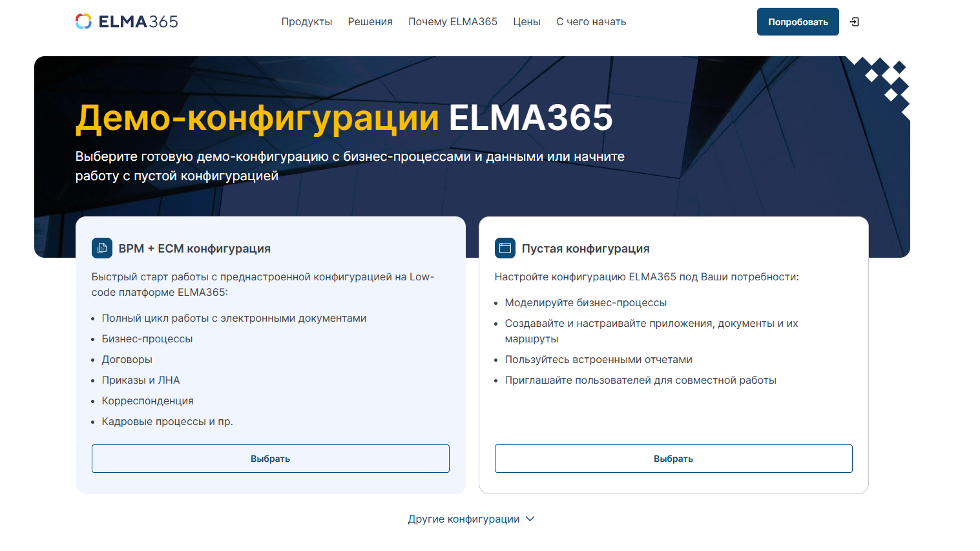Click the document icon on BPM + ECM card
The image size is (980, 551).
pyautogui.click(x=102, y=247)
